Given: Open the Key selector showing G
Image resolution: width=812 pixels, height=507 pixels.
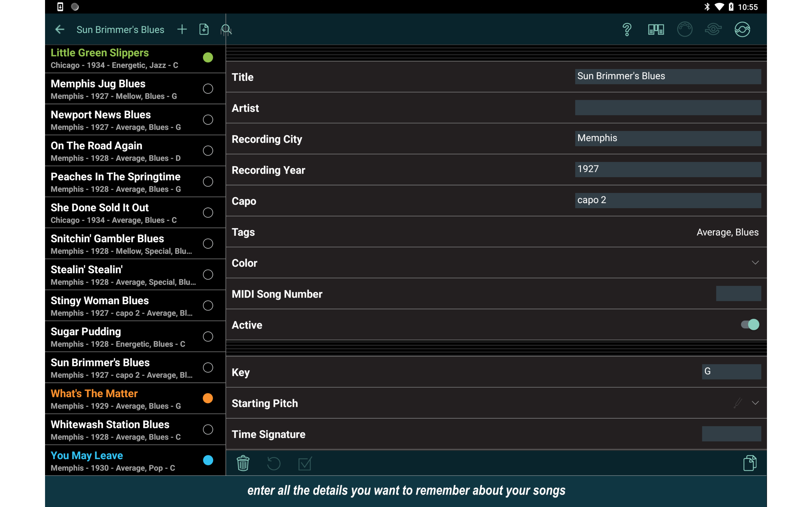Looking at the screenshot, I should point(731,371).
